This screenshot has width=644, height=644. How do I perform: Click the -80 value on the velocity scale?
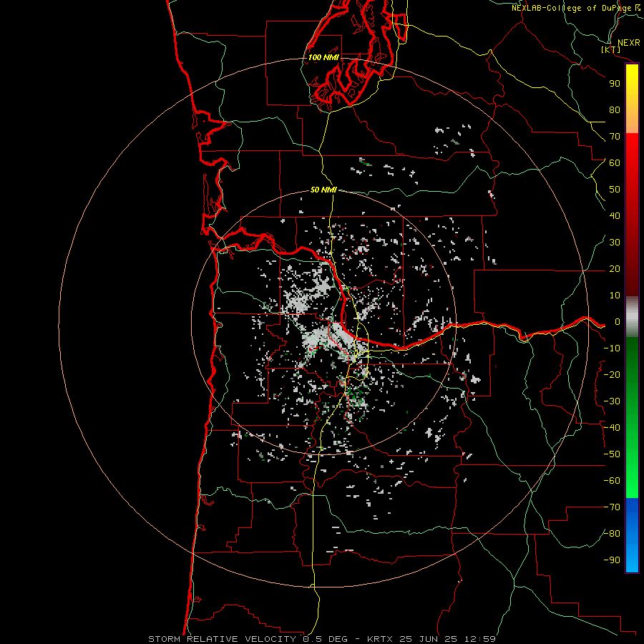(612, 534)
